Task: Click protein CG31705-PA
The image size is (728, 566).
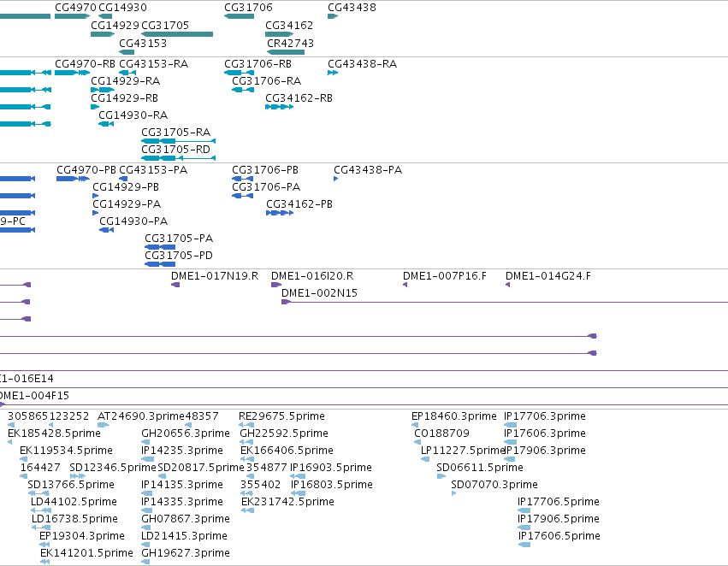Action: (x=160, y=247)
